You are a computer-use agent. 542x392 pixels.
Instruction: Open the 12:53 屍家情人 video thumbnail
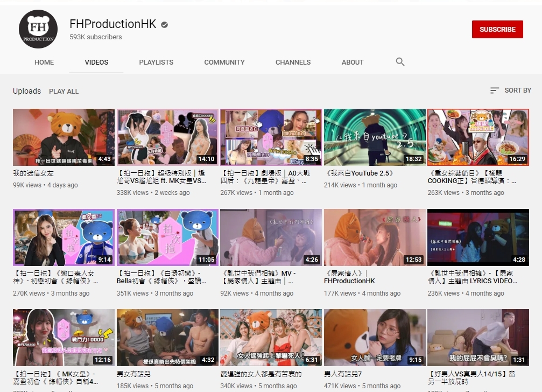click(374, 237)
